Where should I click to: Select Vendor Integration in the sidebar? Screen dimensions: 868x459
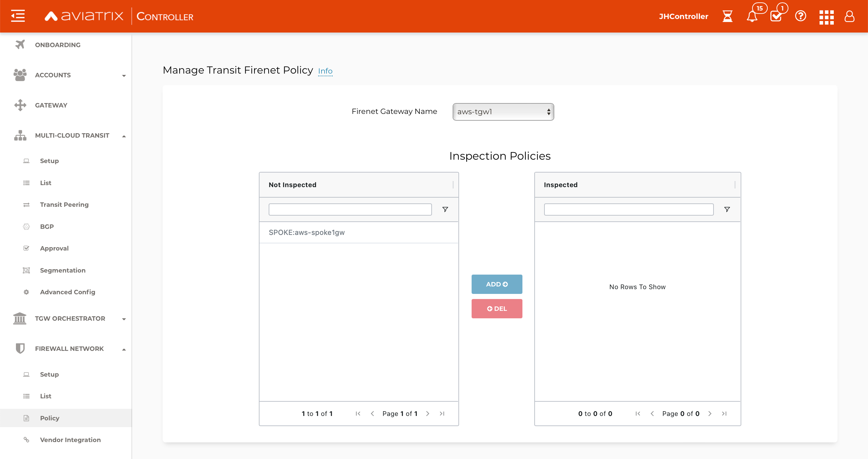tap(70, 440)
